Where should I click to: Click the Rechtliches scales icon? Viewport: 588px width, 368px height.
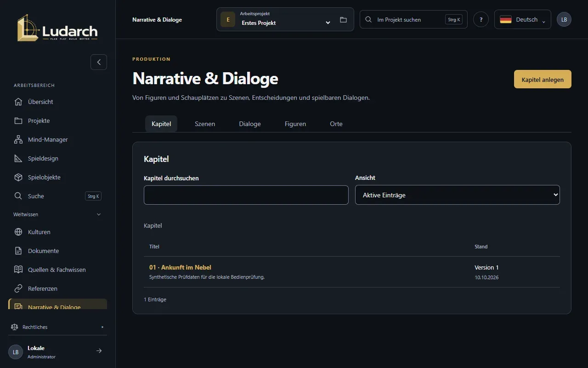(14, 327)
